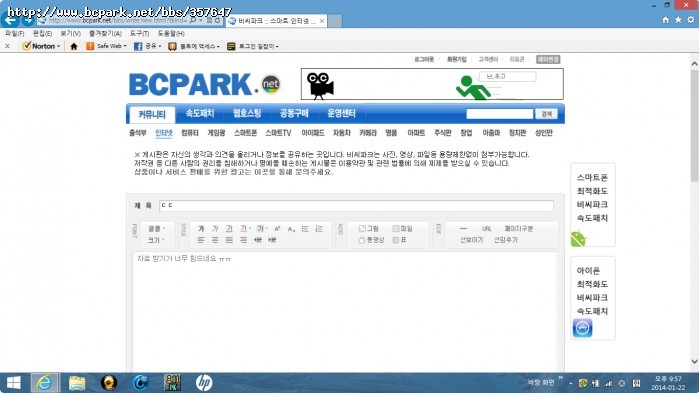
Task: Expand the Norton toolbar dropdown
Action: (58, 46)
